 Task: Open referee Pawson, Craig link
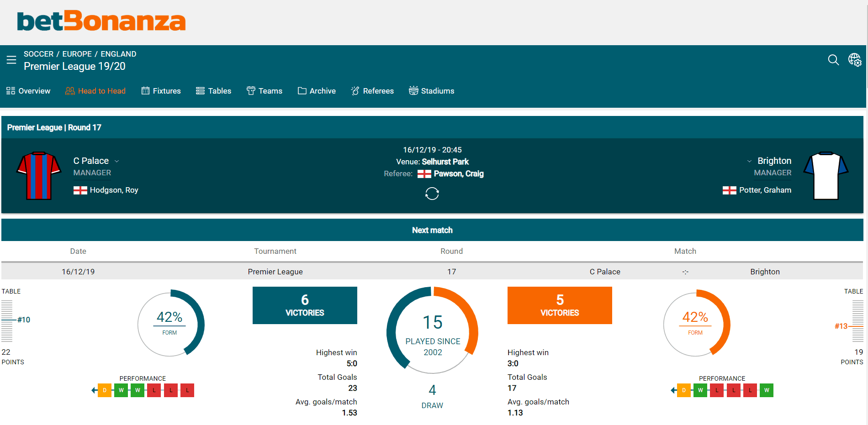(459, 174)
